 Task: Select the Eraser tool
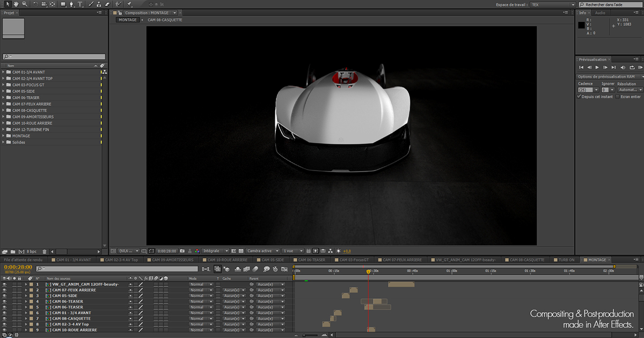pyautogui.click(x=107, y=4)
